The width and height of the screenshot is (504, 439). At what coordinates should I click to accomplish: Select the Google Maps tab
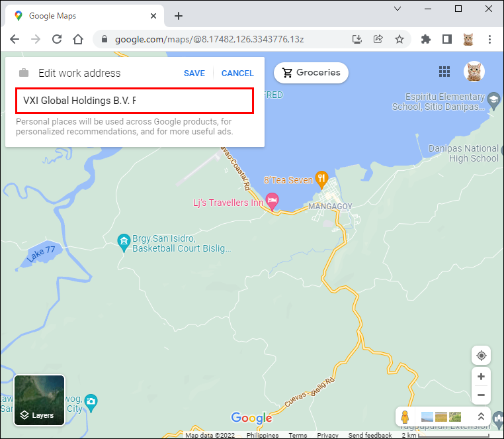pos(83,16)
